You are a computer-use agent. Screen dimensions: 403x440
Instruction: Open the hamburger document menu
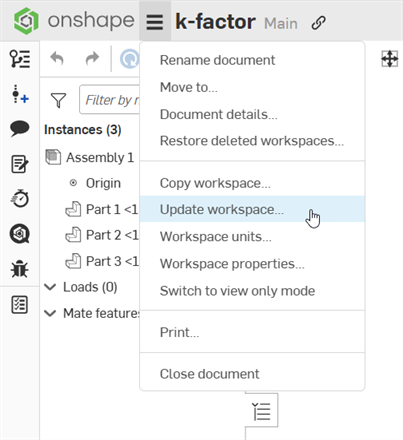155,22
